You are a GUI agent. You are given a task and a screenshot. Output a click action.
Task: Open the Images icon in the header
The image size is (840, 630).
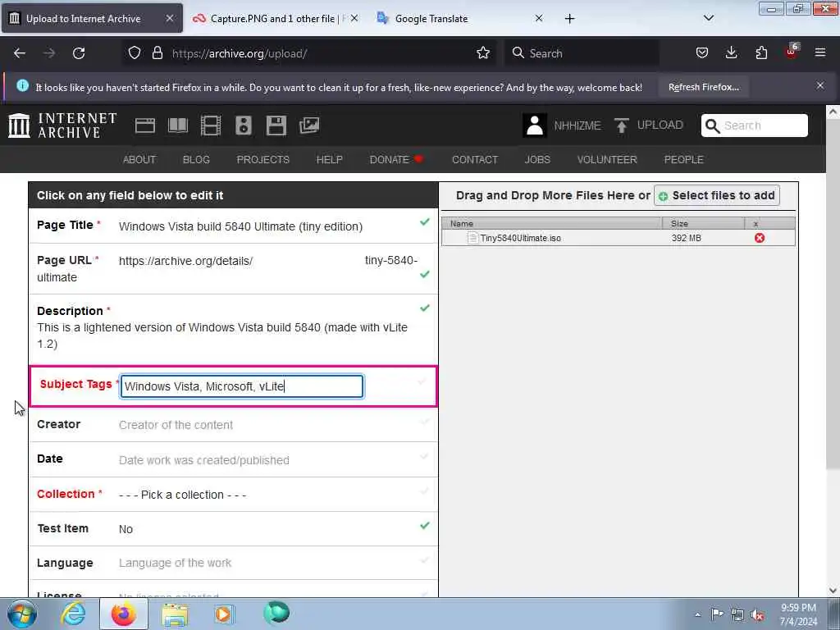[x=309, y=126]
